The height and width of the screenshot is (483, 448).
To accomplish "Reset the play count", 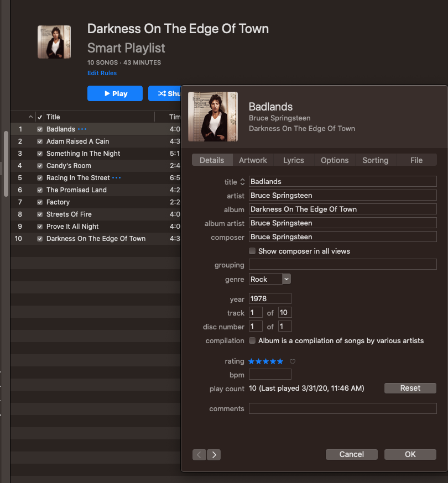I will (x=410, y=388).
